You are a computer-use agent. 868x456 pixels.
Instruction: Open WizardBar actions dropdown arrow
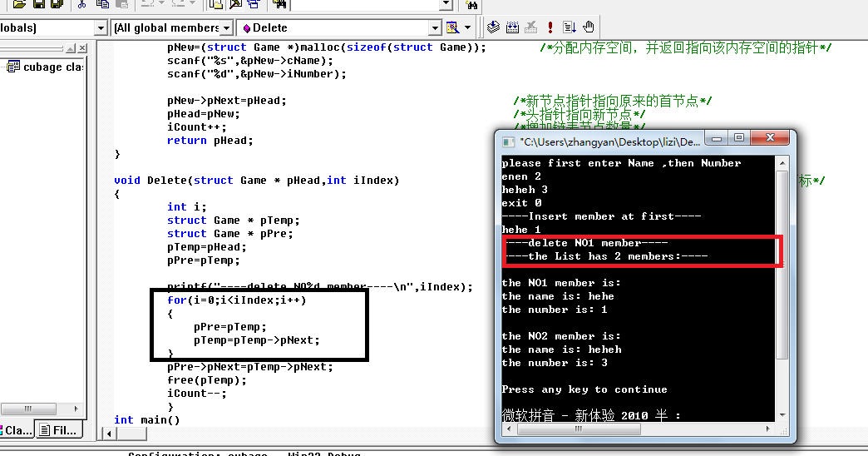point(468,27)
